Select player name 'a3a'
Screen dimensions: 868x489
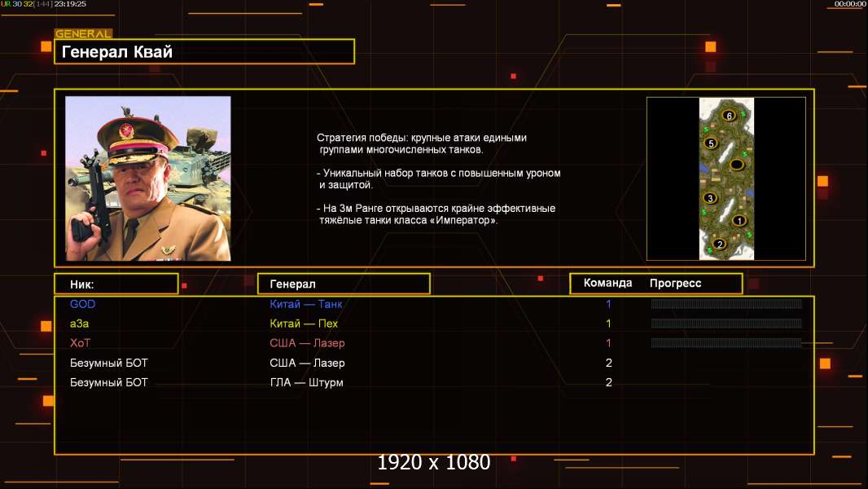pyautogui.click(x=79, y=324)
